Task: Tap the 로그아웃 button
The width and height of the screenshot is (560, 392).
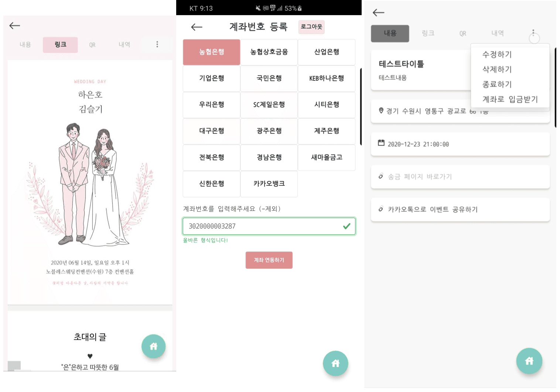Action: (311, 27)
